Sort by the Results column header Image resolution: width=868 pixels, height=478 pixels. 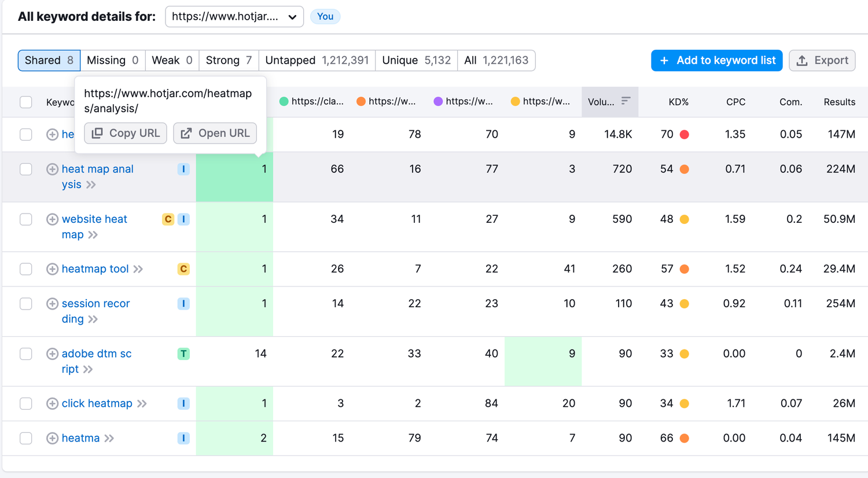[839, 102]
